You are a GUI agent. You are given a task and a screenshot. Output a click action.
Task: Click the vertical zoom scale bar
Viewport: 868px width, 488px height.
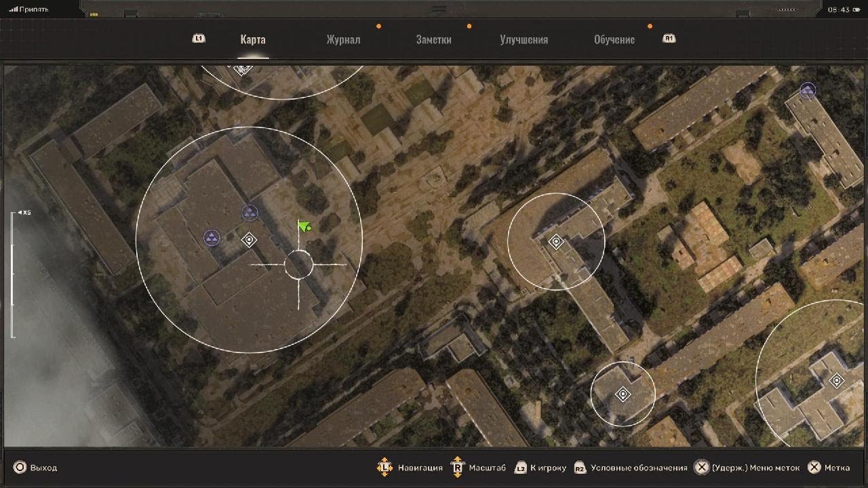(x=13, y=274)
